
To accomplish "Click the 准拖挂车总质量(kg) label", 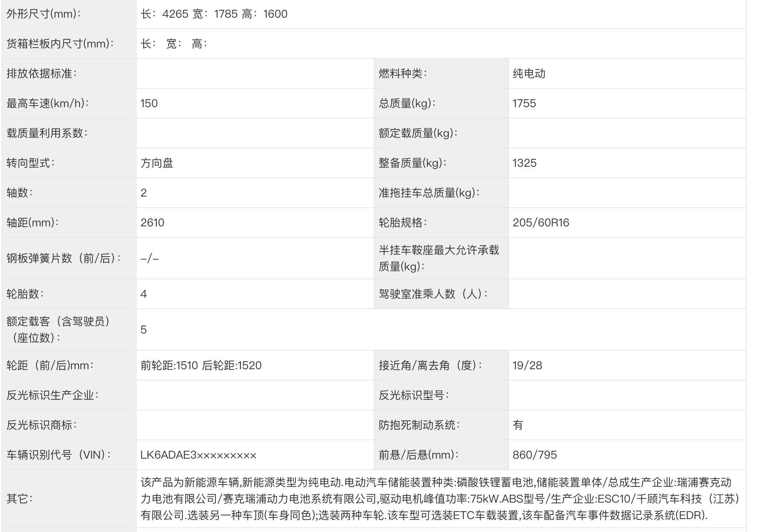I will coord(429,193).
